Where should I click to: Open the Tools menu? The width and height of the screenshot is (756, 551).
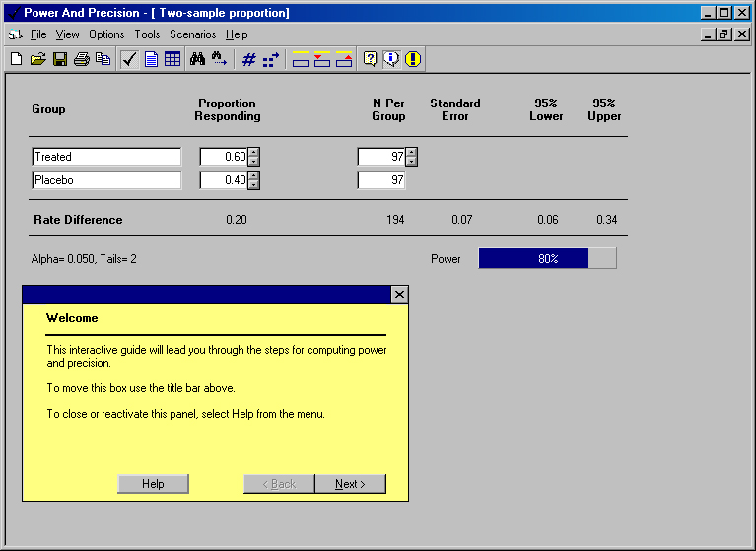click(x=147, y=34)
